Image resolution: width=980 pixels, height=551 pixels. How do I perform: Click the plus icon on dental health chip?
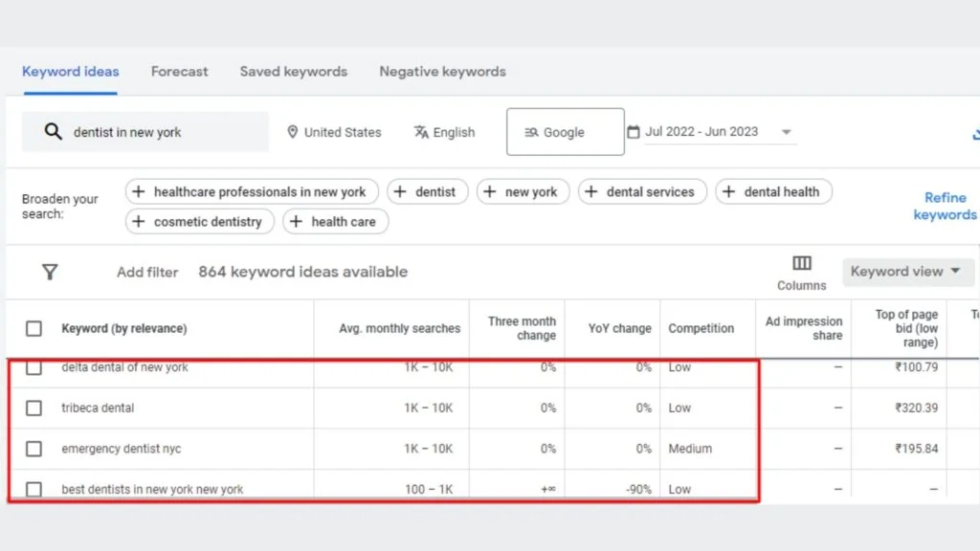click(728, 191)
